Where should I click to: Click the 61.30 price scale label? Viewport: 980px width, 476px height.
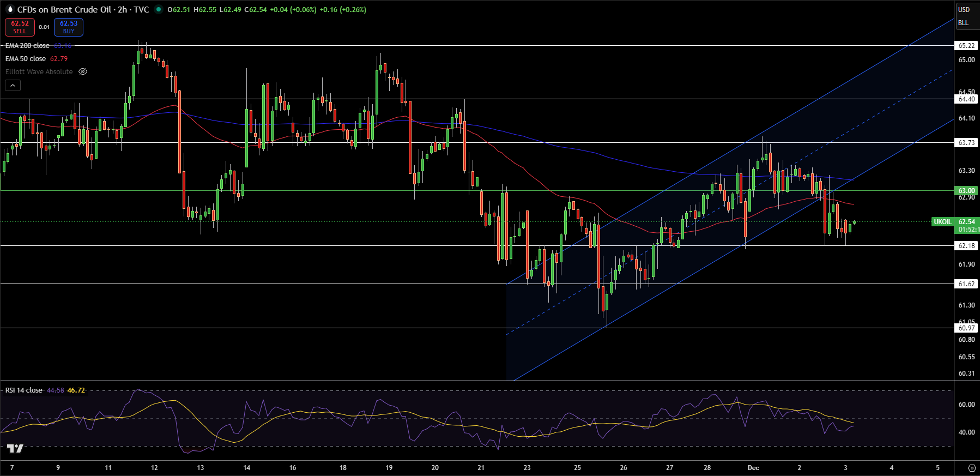point(967,305)
